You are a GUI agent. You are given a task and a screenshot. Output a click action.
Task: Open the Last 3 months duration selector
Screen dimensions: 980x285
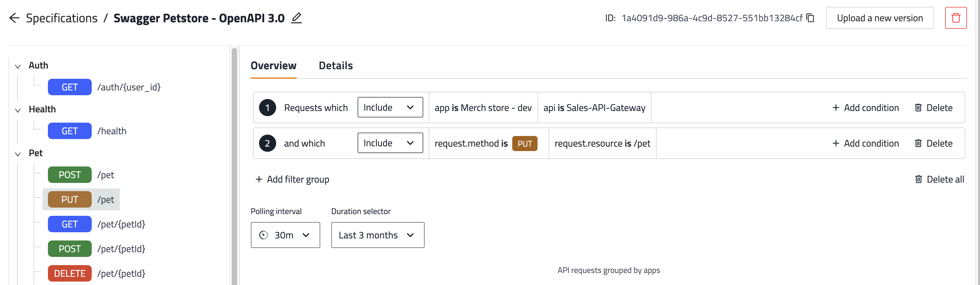(x=377, y=235)
